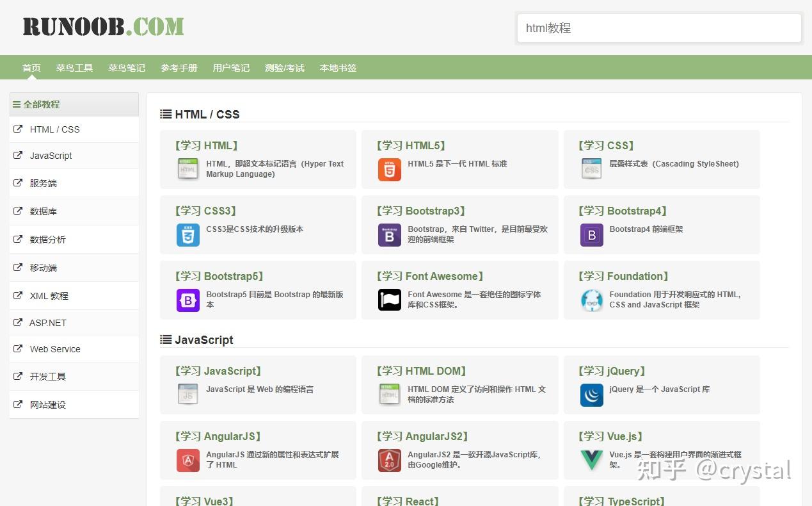Open the 【学习 jQuery】 tutorial link
The height and width of the screenshot is (506, 812).
612,371
